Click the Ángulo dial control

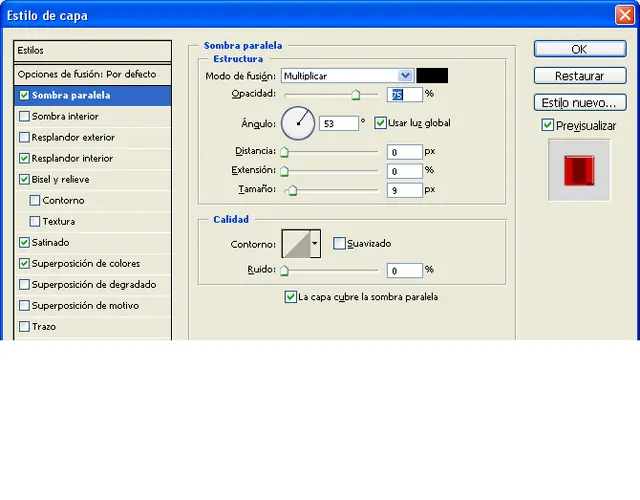298,123
